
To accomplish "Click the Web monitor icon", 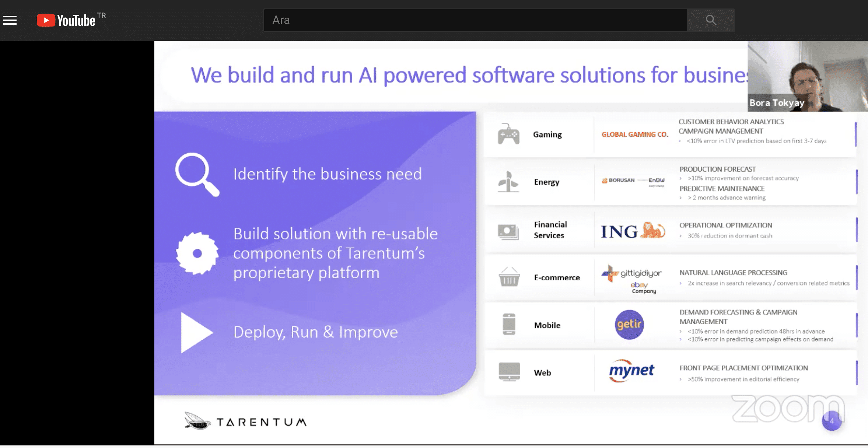I will tap(509, 372).
